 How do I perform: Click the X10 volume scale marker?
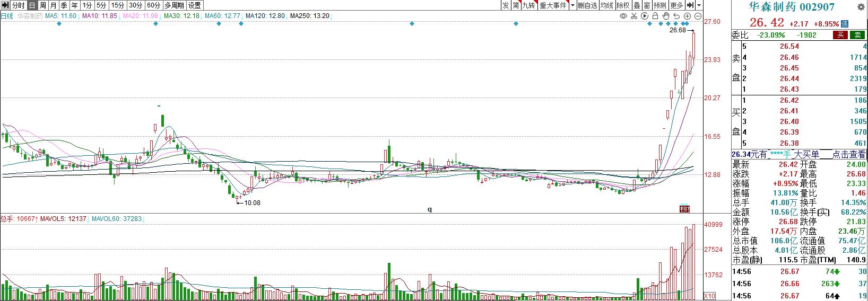(709, 296)
